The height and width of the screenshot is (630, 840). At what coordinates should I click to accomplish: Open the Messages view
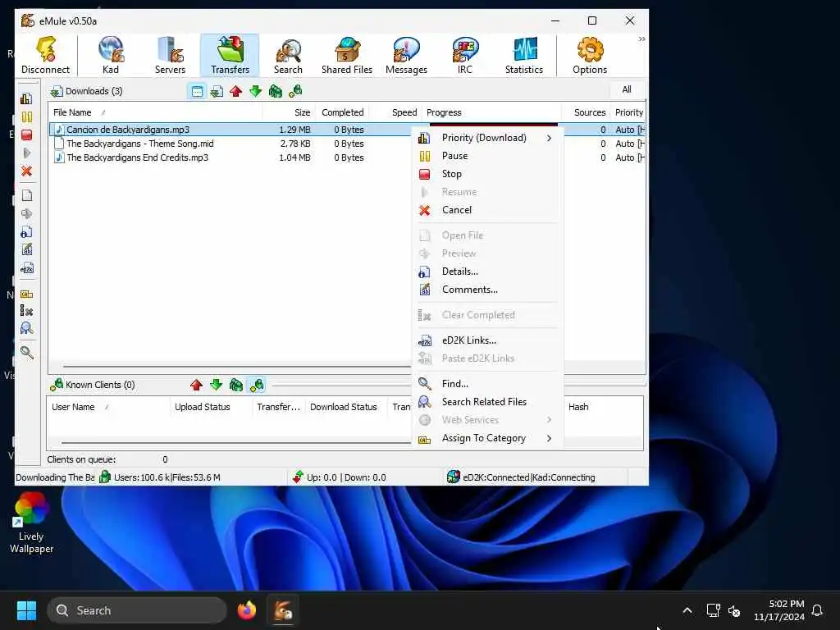click(406, 55)
